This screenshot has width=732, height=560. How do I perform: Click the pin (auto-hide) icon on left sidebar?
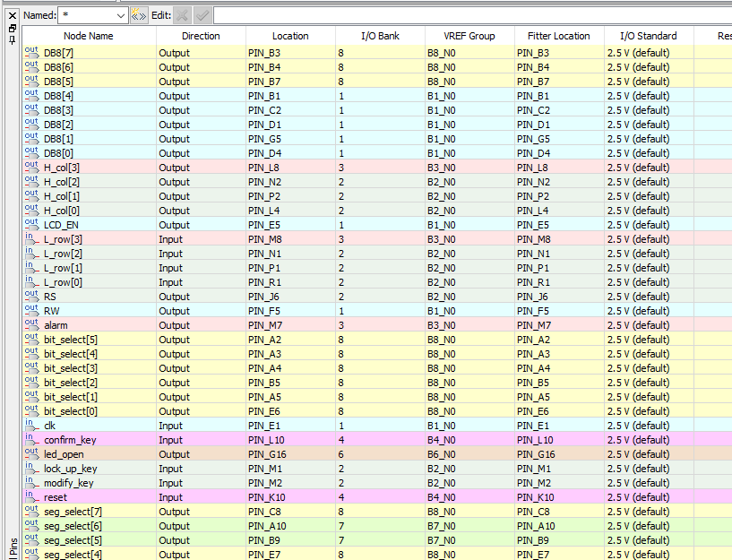[13, 39]
